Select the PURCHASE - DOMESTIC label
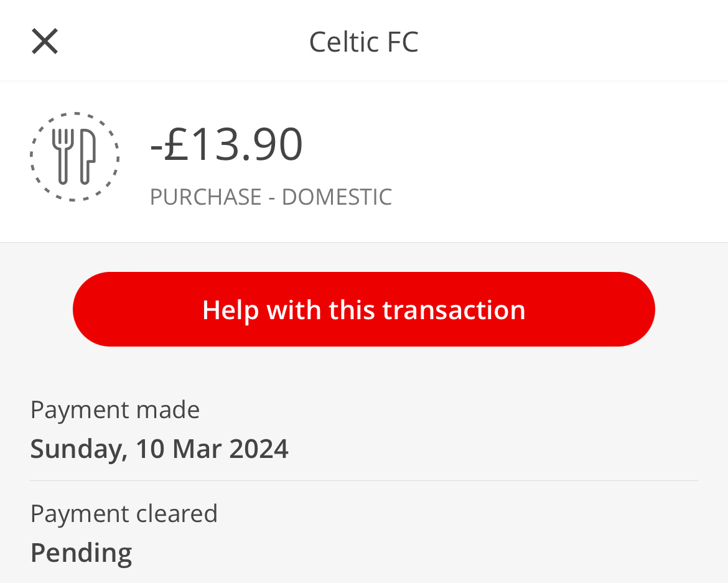 click(271, 197)
